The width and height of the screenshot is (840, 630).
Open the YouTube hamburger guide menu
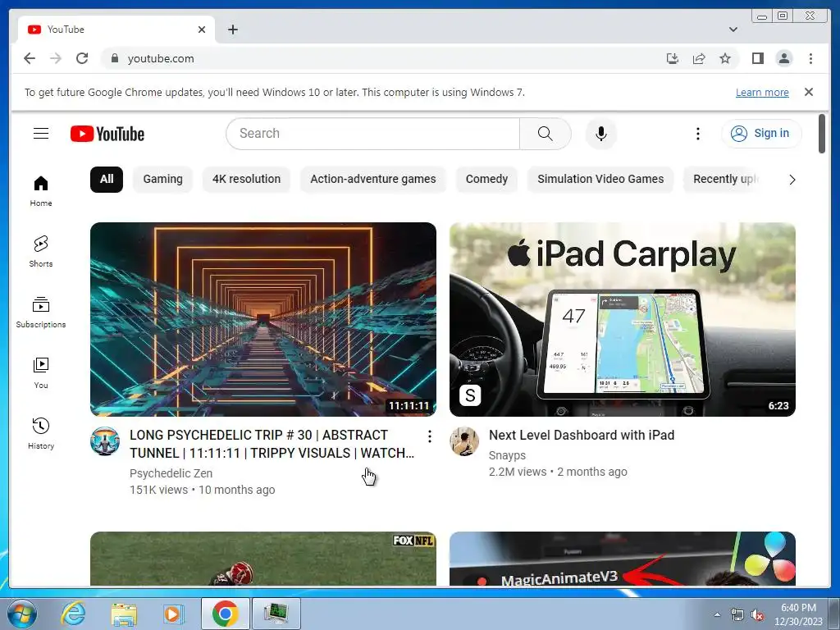tap(41, 134)
